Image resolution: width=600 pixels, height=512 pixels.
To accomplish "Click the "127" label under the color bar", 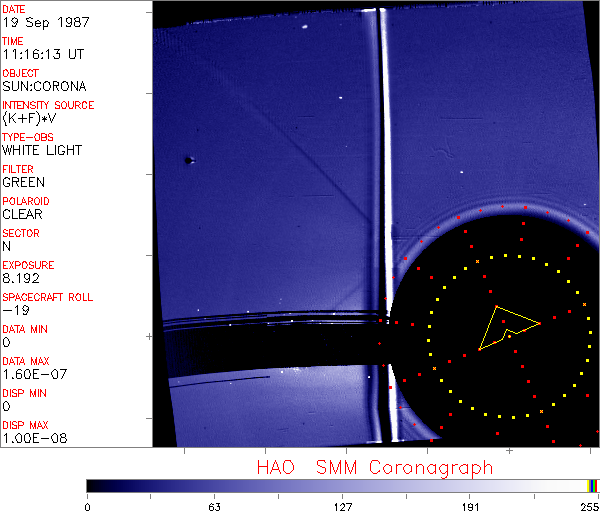I will [342, 505].
